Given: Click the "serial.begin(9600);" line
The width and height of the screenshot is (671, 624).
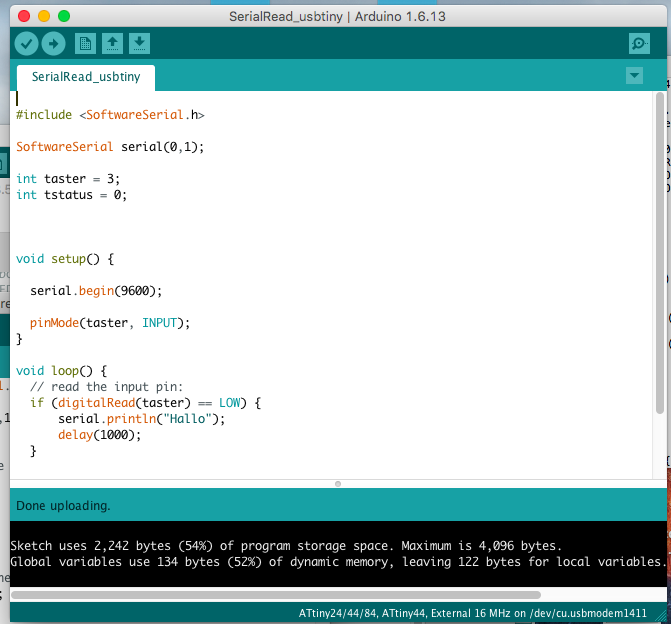Looking at the screenshot, I should [96, 291].
